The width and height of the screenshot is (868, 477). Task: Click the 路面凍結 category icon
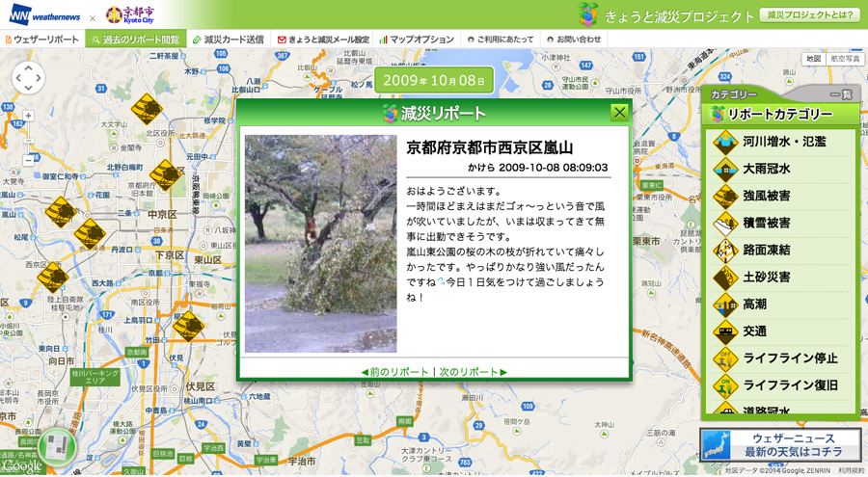tap(724, 251)
